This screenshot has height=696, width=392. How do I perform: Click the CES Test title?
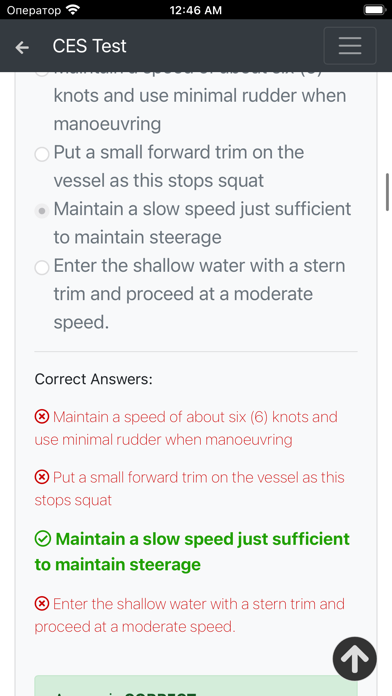90,46
